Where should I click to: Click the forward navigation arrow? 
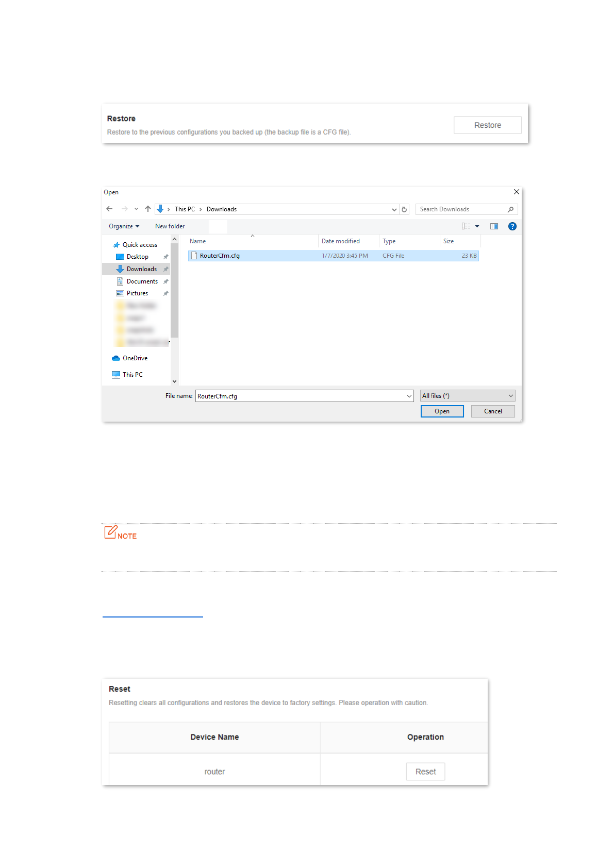124,209
